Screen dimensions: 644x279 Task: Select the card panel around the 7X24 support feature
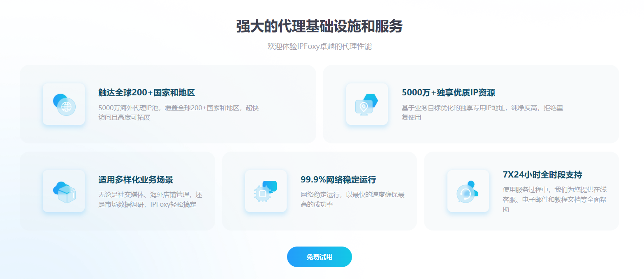[521, 191]
